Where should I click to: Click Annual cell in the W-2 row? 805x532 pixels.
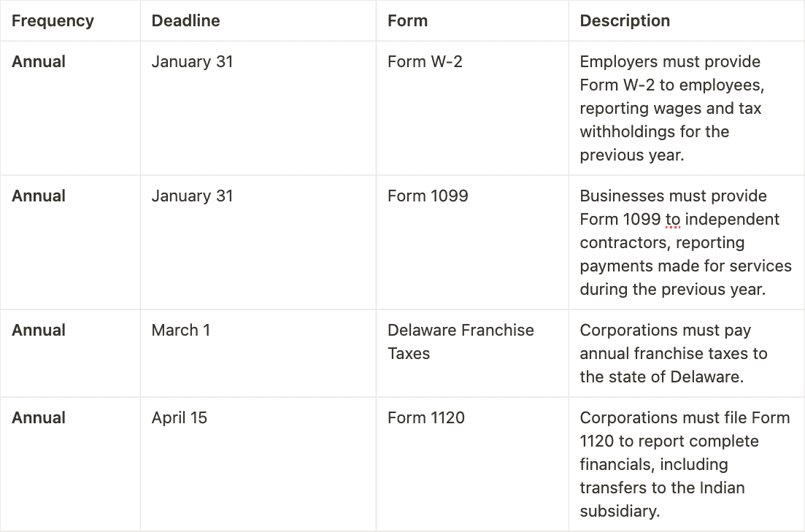coord(39,62)
